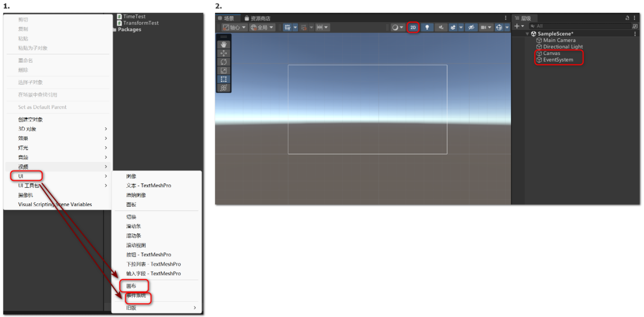Toggle grid visibility icon
The image size is (644, 317).
point(287,27)
